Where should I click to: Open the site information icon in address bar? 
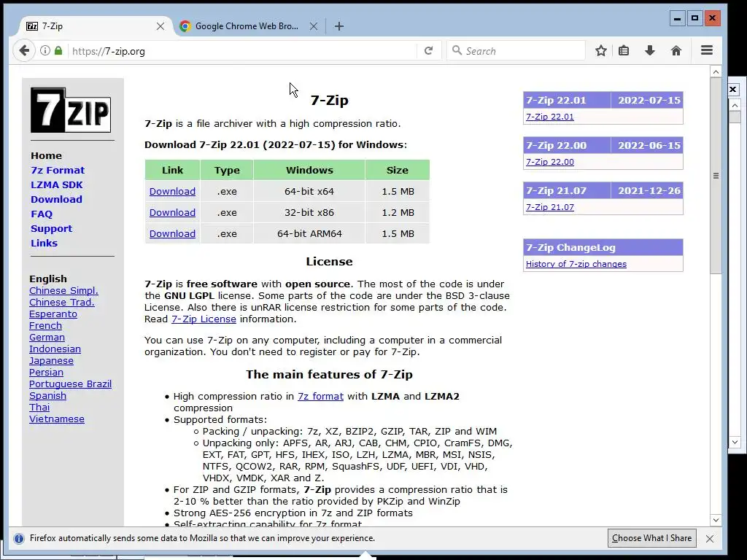[44, 50]
